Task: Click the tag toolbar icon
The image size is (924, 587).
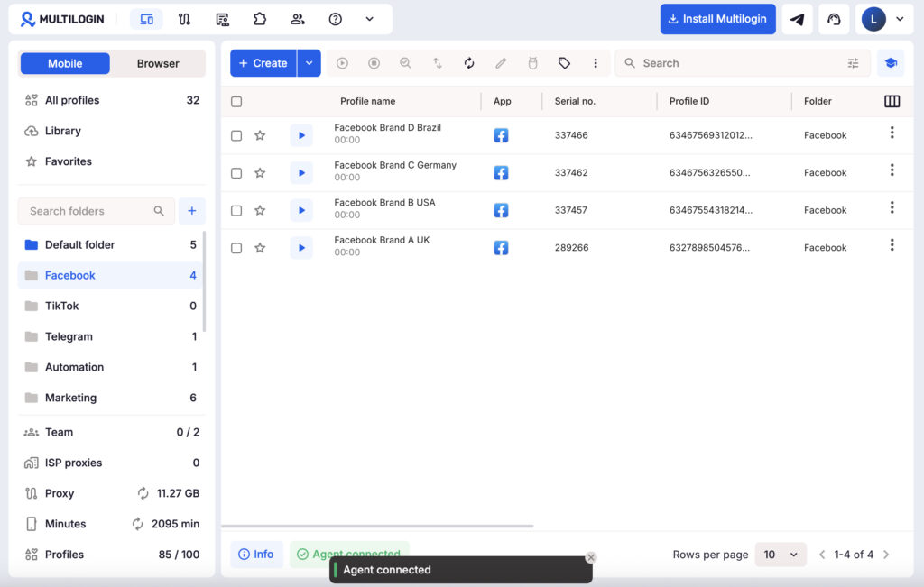Action: tap(564, 63)
